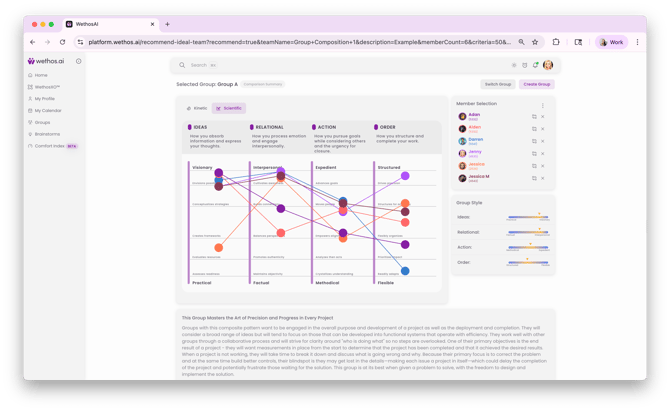Click the notification bell icon
Image resolution: width=670 pixels, height=411 pixels.
(537, 64)
